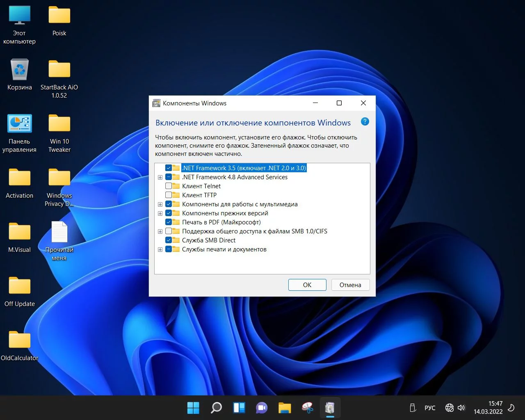Click the РУС language indicator
The image size is (525, 420).
tap(430, 408)
